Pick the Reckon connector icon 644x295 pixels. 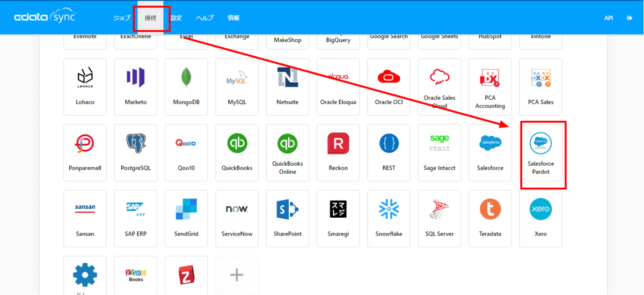pos(338,144)
